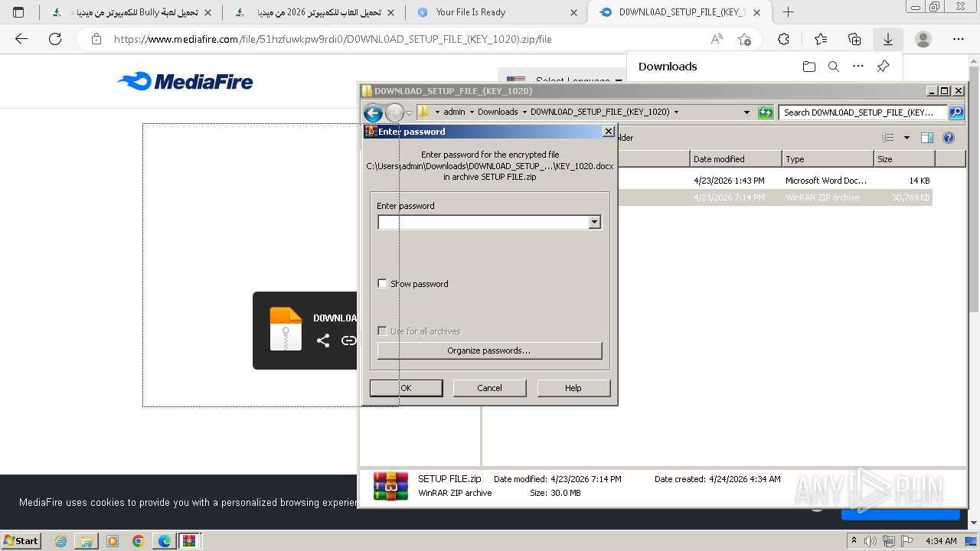Click the Downloads arrow toolbar icon
This screenshot has height=551, width=980.
click(887, 39)
